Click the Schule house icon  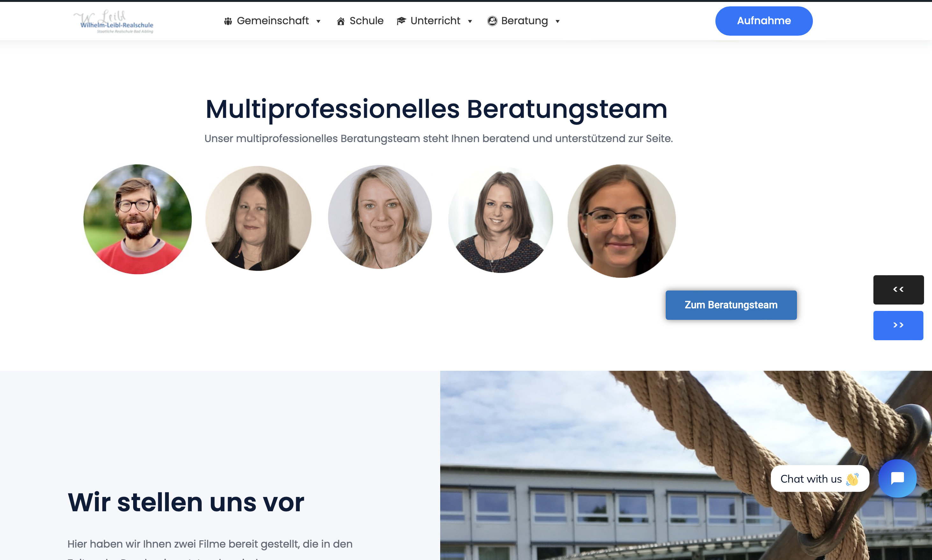click(341, 21)
